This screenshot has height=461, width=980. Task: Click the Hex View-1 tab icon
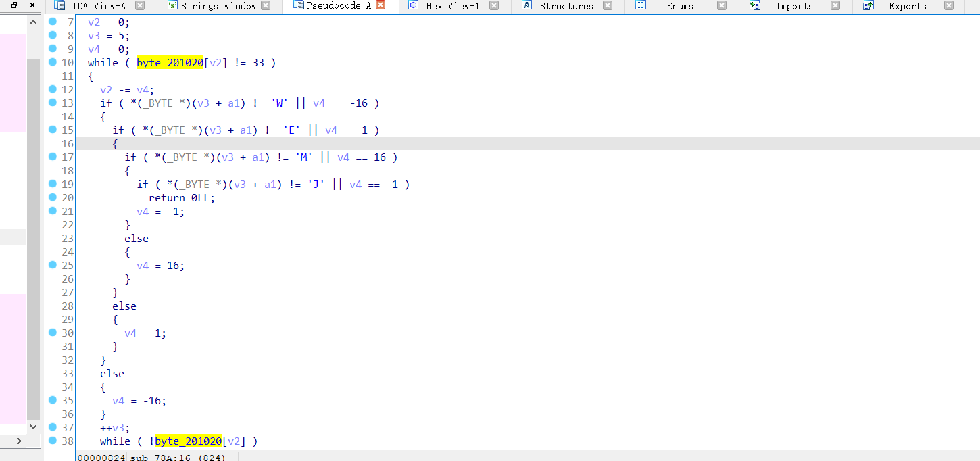coord(413,6)
